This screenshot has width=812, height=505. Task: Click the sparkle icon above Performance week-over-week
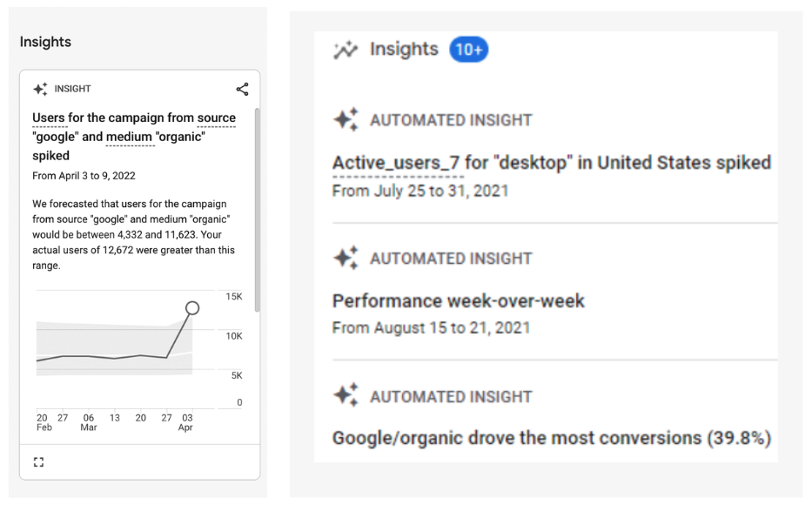pyautogui.click(x=346, y=258)
